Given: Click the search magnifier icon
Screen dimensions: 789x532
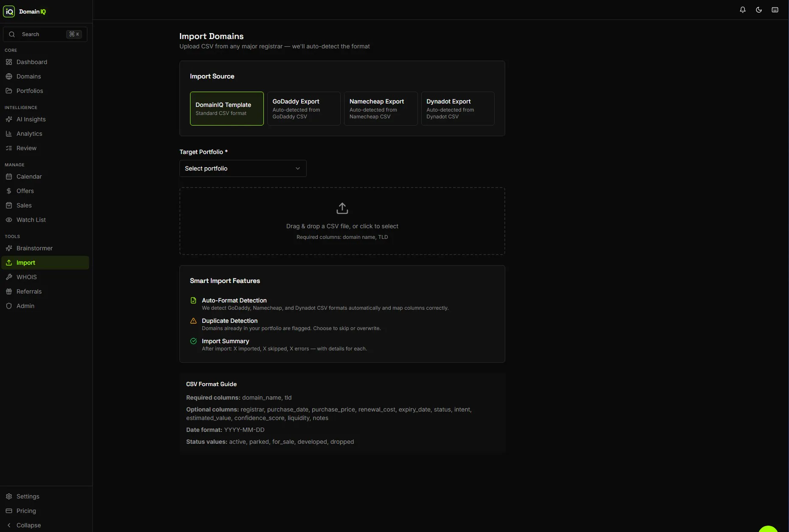Looking at the screenshot, I should pos(12,34).
